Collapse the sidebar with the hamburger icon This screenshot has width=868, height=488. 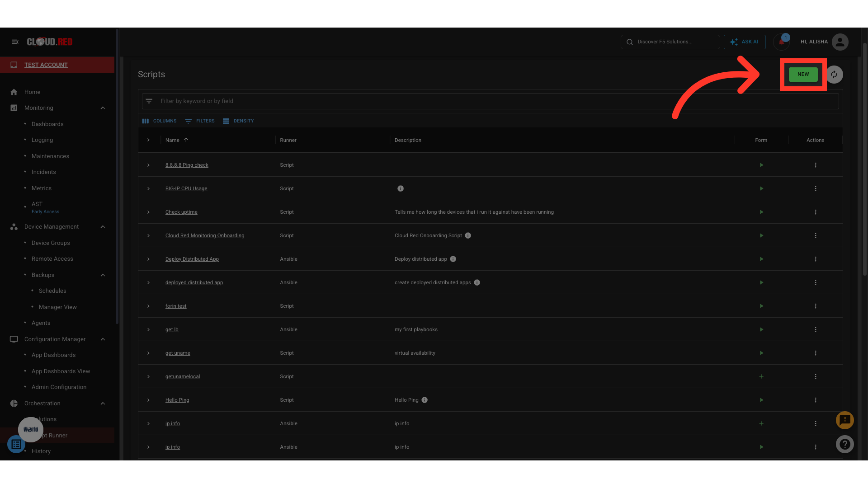[15, 42]
